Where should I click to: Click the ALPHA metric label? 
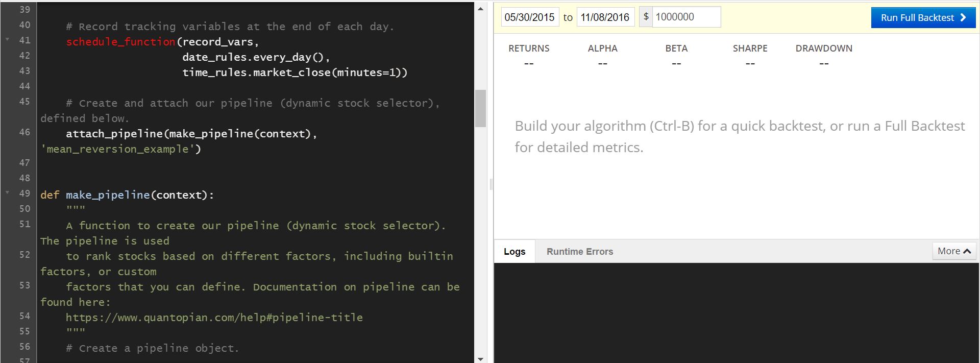(x=603, y=49)
